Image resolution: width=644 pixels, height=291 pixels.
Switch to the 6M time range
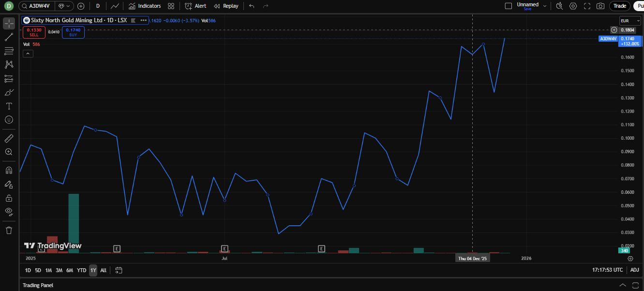tap(70, 270)
